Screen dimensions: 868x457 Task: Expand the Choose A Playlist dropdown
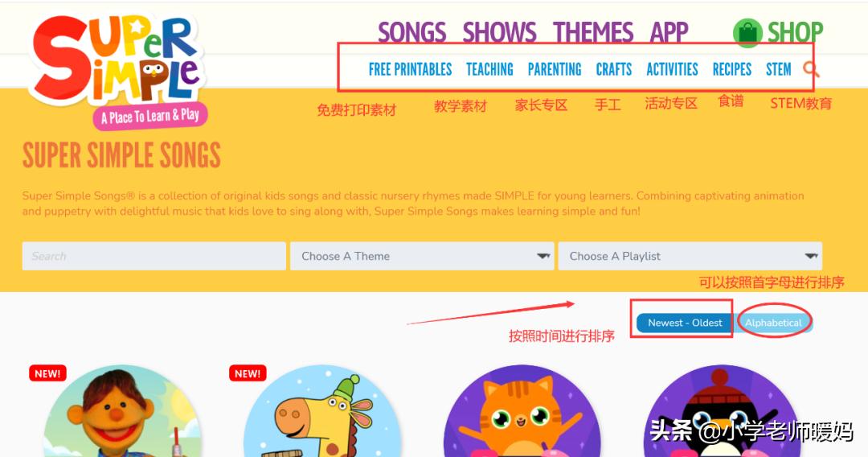(x=690, y=256)
